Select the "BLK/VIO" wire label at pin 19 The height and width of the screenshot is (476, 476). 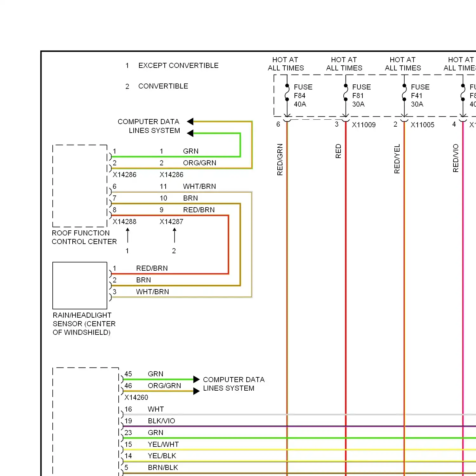tap(162, 421)
